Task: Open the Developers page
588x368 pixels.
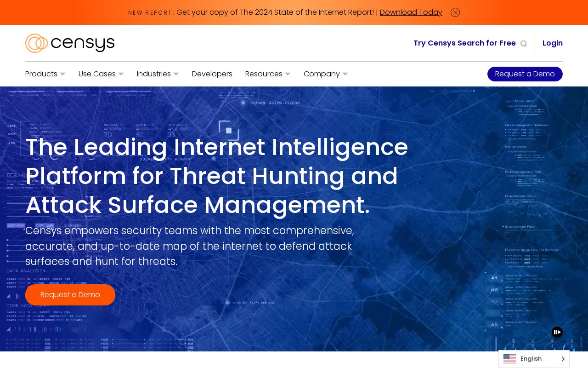Action: (x=212, y=74)
